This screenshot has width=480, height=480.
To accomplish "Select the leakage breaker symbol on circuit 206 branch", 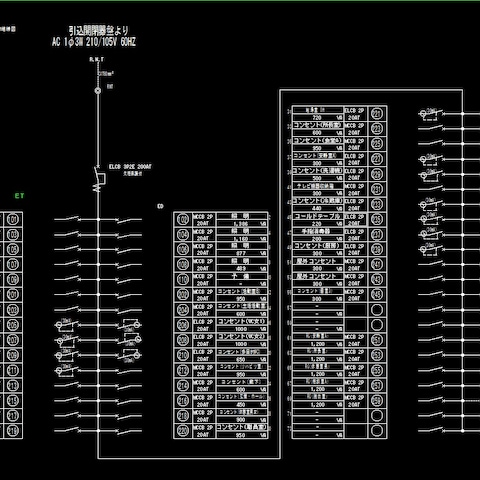I will click(129, 324).
